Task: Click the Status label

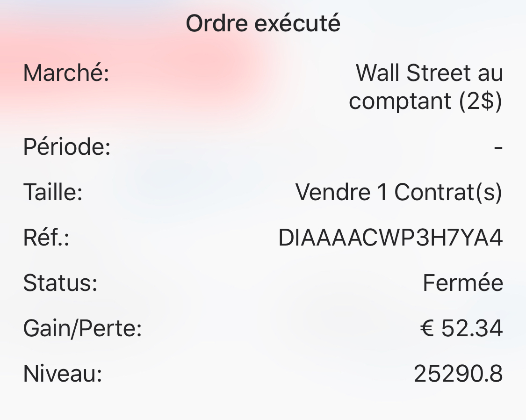Action: pos(60,282)
